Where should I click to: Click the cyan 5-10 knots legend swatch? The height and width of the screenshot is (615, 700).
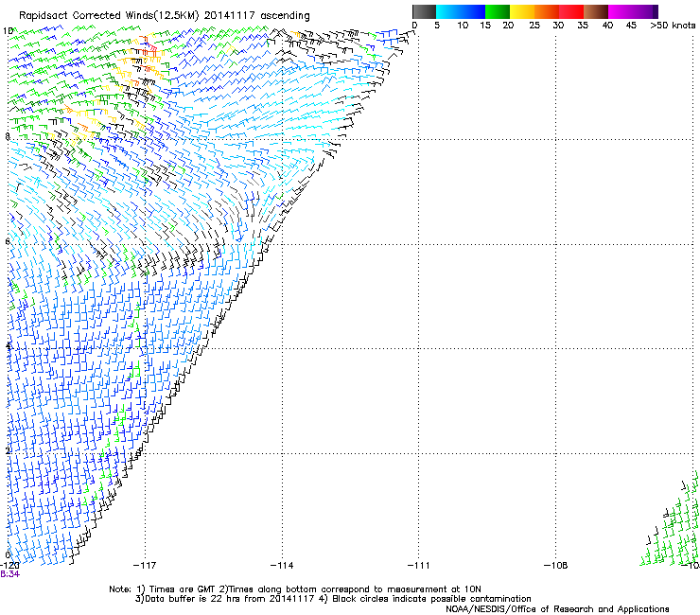click(448, 11)
